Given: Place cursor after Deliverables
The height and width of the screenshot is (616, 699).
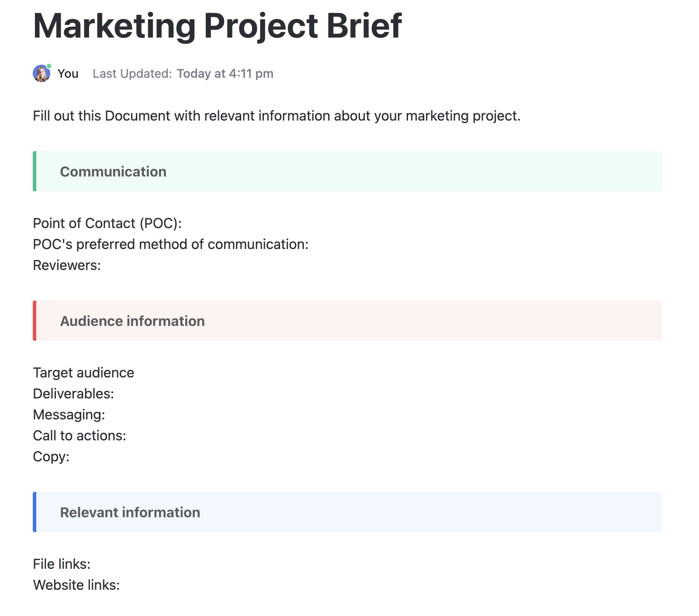Looking at the screenshot, I should [x=114, y=394].
